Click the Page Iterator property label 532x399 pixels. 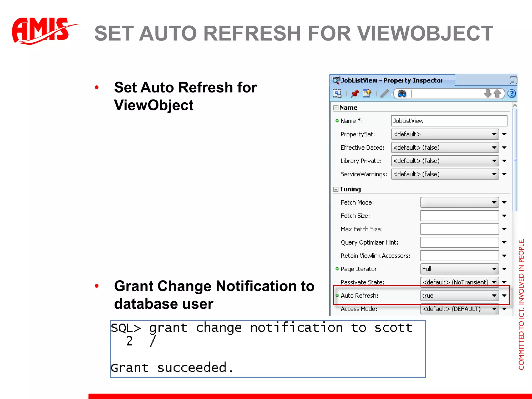pos(360,269)
